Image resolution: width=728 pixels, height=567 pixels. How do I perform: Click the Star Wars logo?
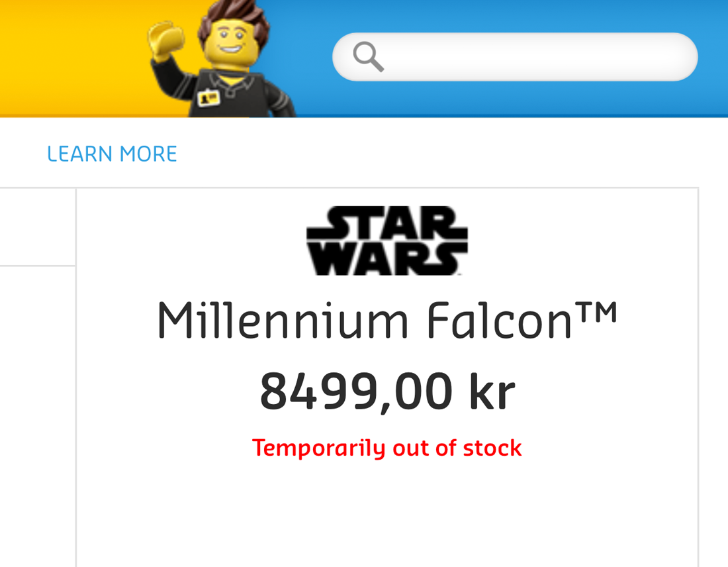387,240
